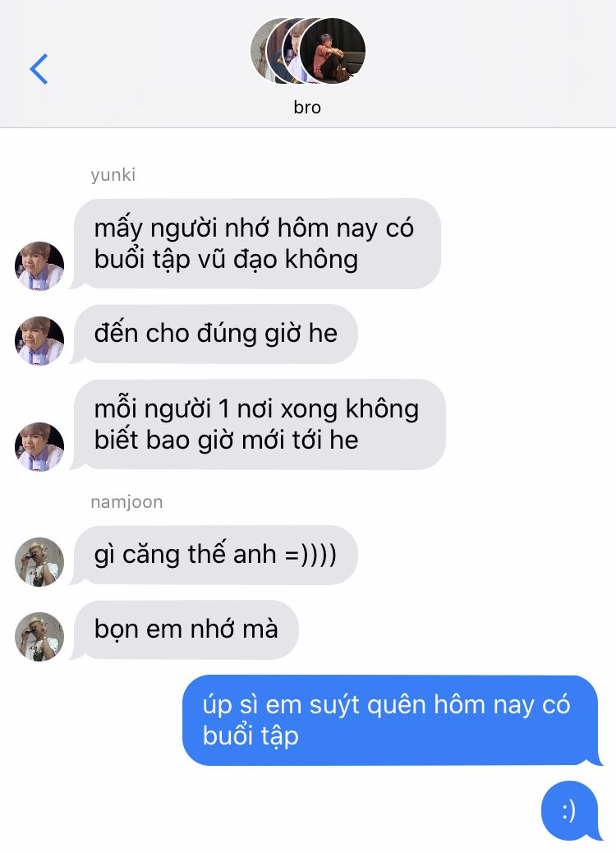Tap the 'namjoon' sender name label
The height and width of the screenshot is (853, 616).
(x=126, y=501)
